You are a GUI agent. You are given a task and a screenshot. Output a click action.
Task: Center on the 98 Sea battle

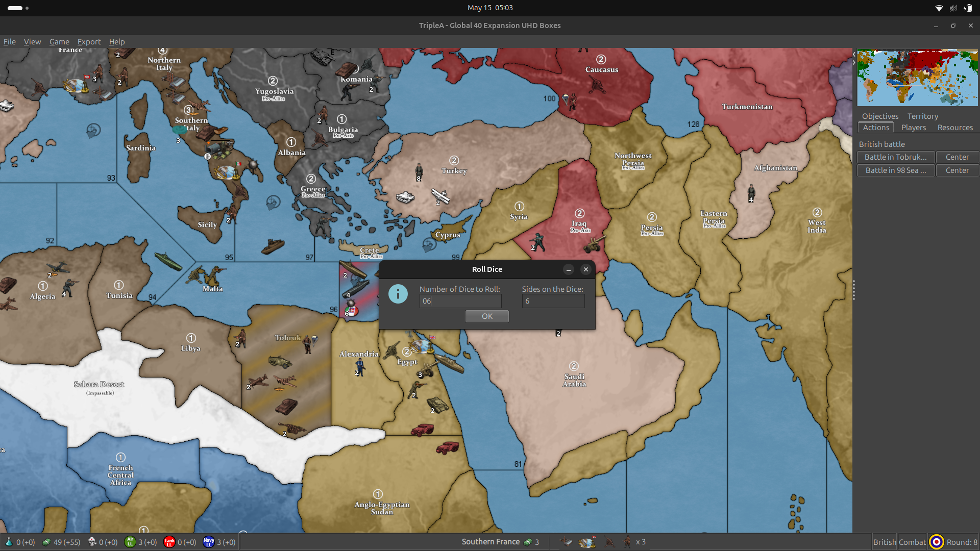coord(957,170)
